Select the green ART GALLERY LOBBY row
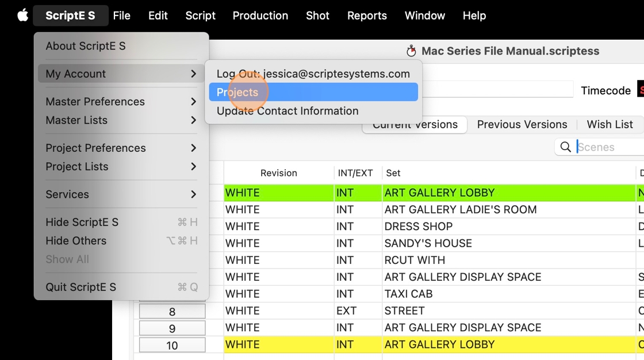Viewport: 644px width, 360px height. (434, 193)
